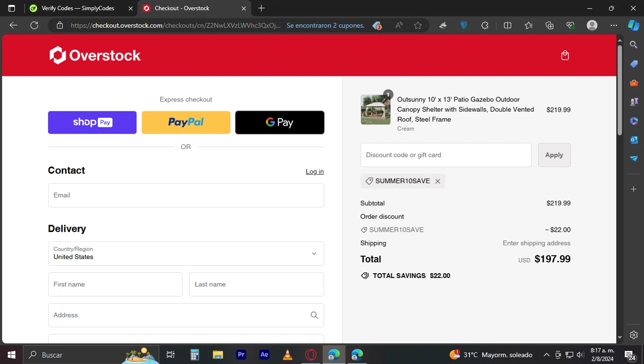Open Calculator from the taskbar

pyautogui.click(x=194, y=355)
